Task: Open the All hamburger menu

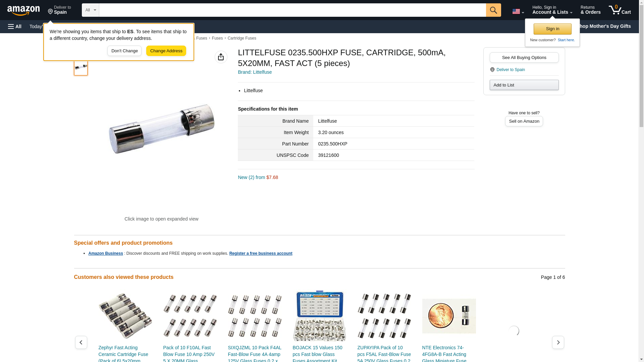Action: (x=15, y=26)
